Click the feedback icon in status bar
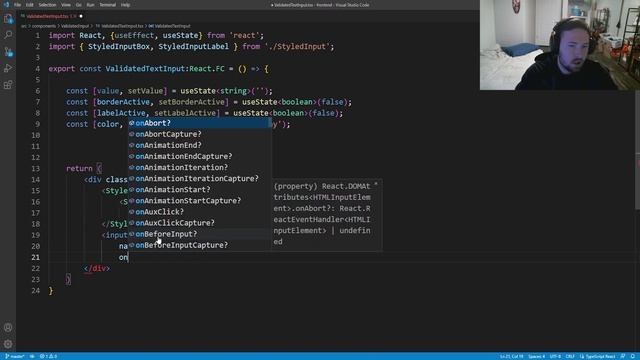 click(x=623, y=356)
